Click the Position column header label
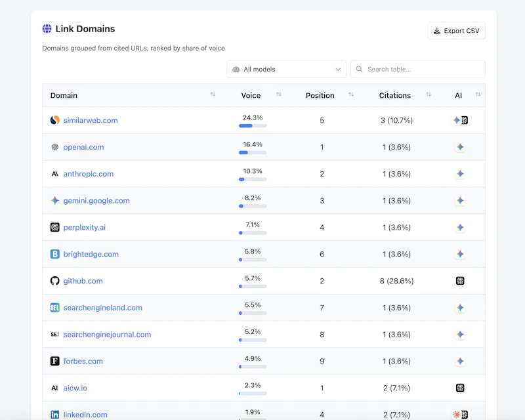This screenshot has width=525, height=420. click(320, 95)
